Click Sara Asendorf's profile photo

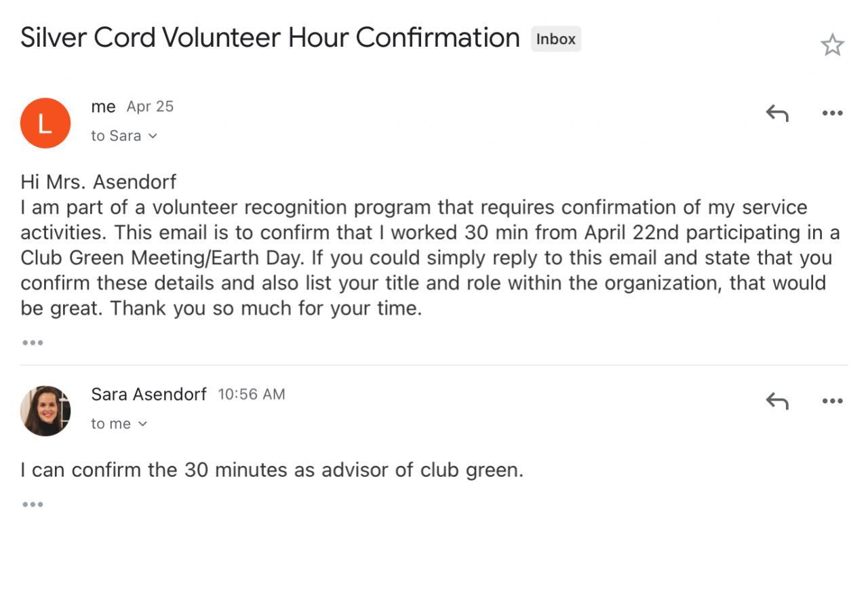pyautogui.click(x=45, y=411)
